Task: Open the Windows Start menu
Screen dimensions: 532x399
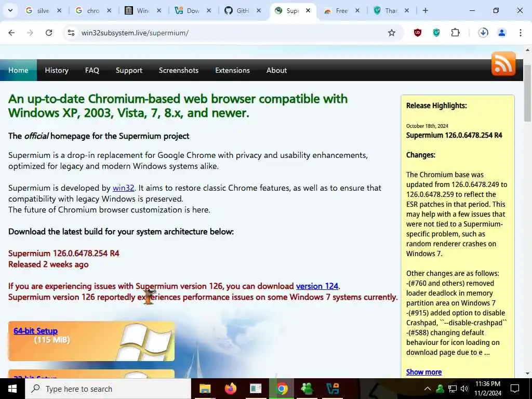Action: pos(12,389)
